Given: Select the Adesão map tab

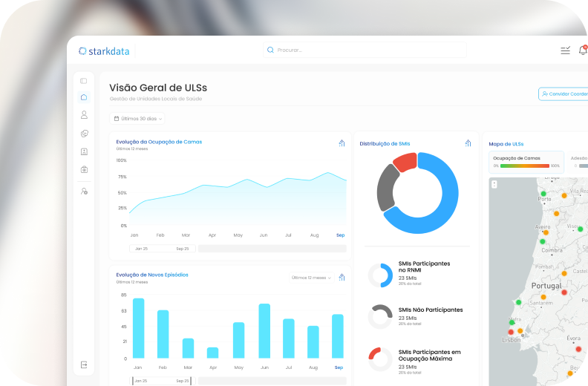Looking at the screenshot, I should (x=578, y=162).
